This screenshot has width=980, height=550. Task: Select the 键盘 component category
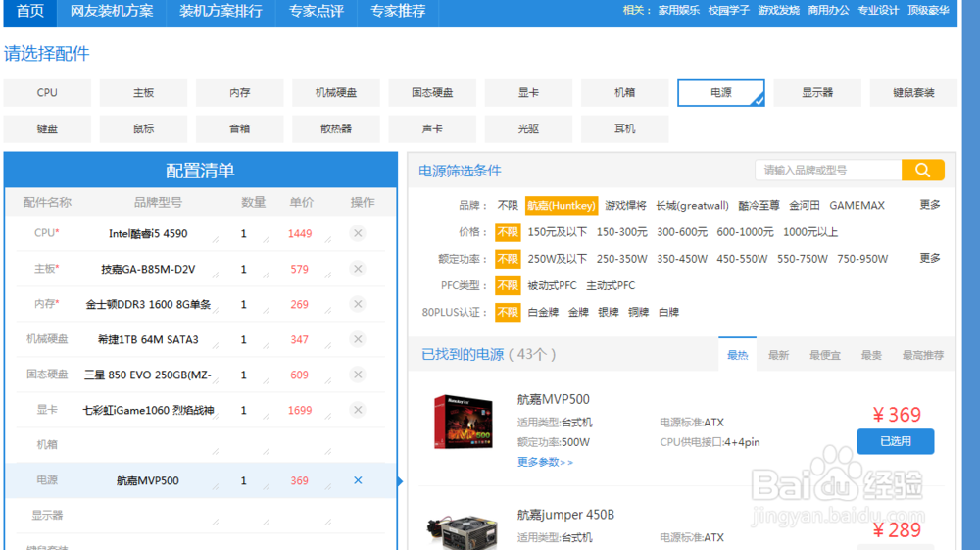47,128
